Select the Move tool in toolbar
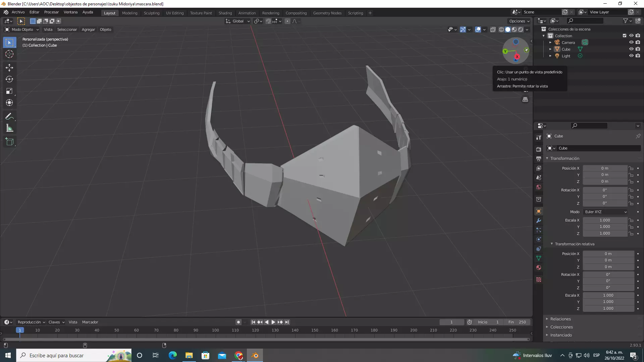 point(9,67)
